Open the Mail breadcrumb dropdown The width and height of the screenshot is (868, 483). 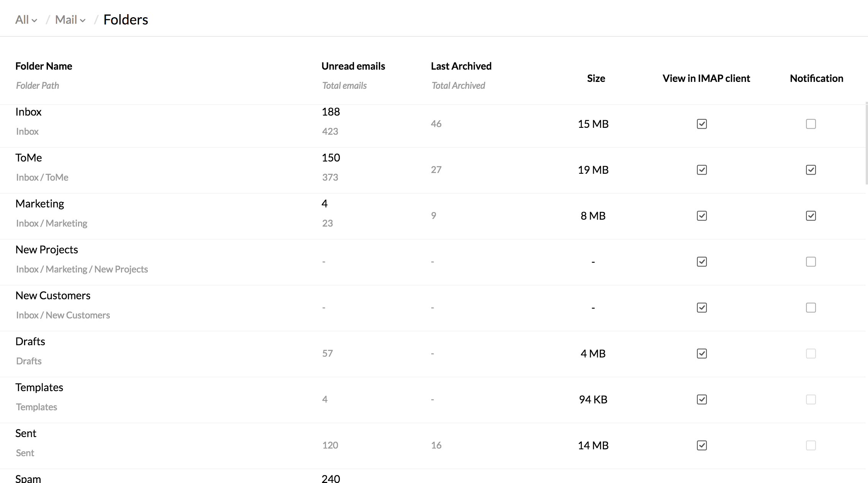click(x=70, y=20)
